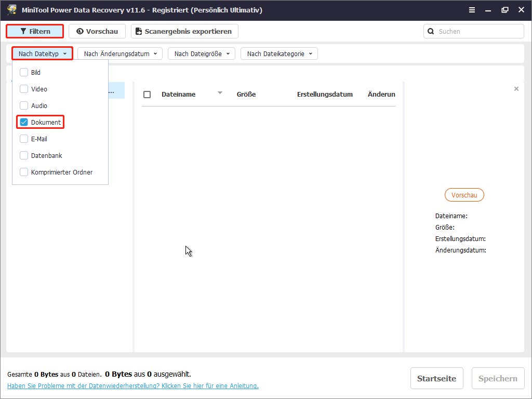Image resolution: width=532 pixels, height=399 pixels.
Task: Close the MiniTool Power Data Recovery window
Action: (522, 10)
